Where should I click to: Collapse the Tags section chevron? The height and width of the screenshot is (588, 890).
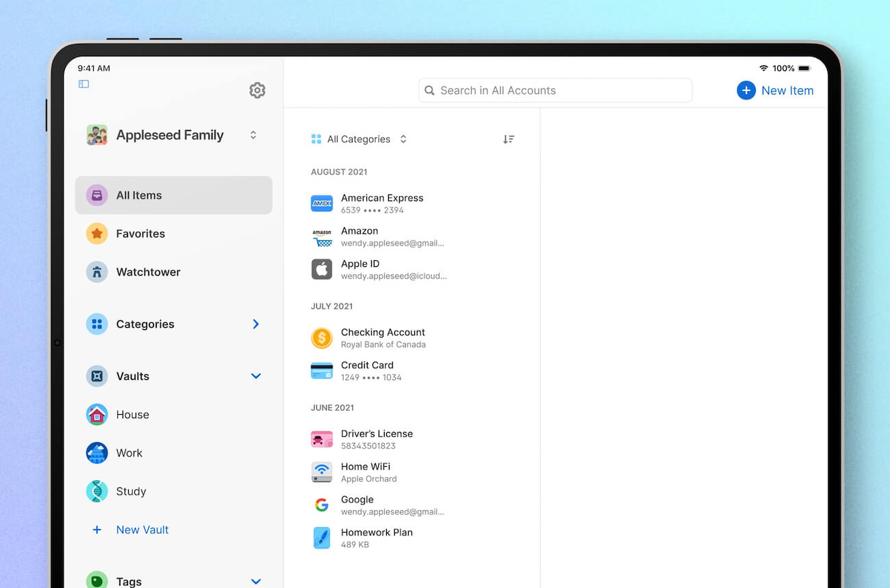click(255, 580)
